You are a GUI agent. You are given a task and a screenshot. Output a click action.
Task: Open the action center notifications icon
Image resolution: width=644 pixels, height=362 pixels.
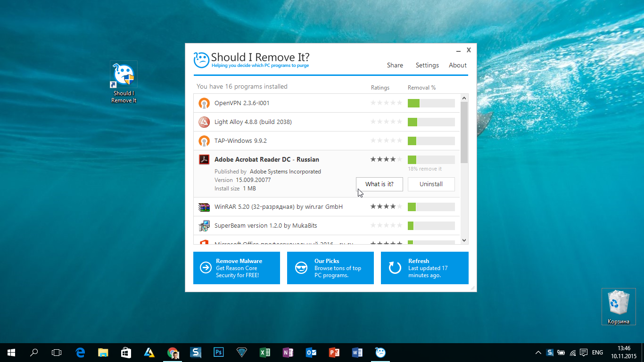[583, 353]
